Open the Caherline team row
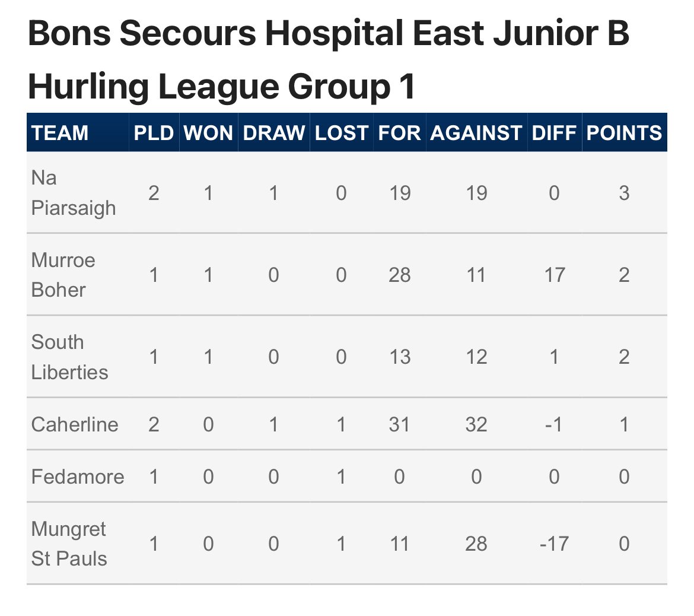The width and height of the screenshot is (694, 616). coord(346,424)
